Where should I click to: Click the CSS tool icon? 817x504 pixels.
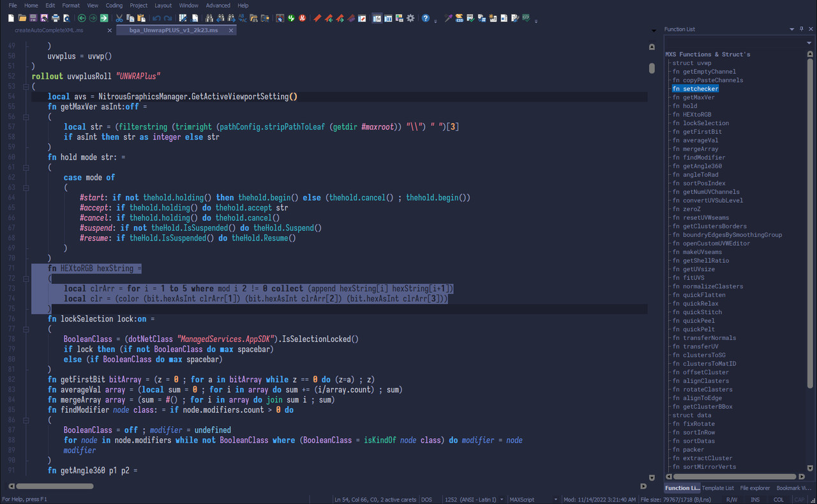pos(459,18)
